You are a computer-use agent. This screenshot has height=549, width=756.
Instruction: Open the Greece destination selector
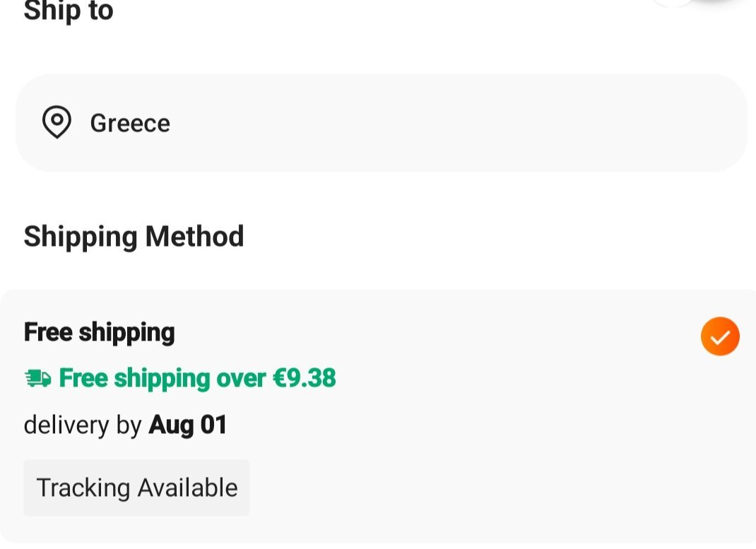click(382, 123)
